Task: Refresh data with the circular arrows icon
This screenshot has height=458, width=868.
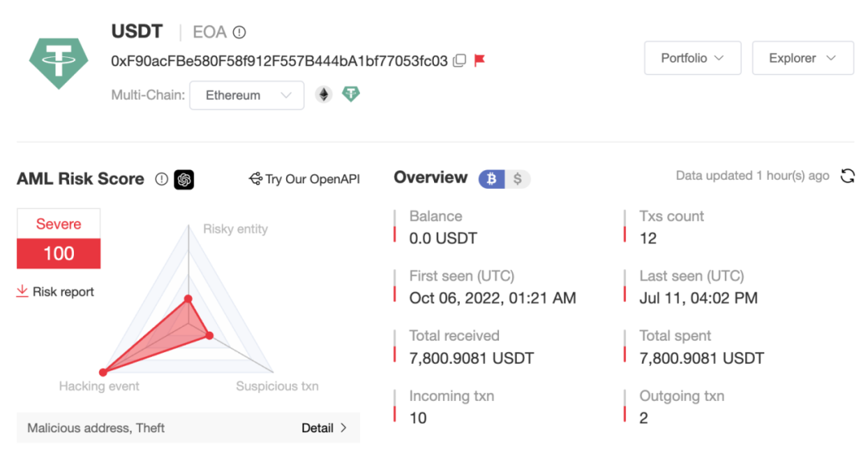Action: pos(847,177)
